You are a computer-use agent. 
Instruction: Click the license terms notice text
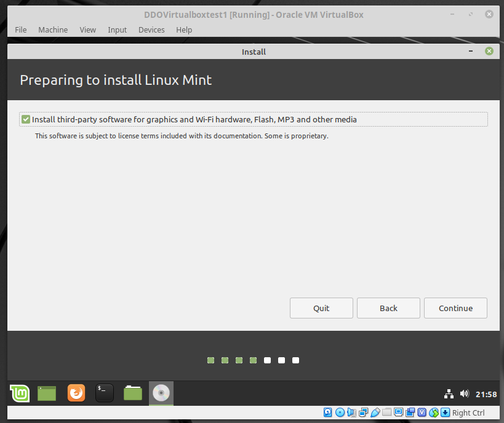[182, 136]
